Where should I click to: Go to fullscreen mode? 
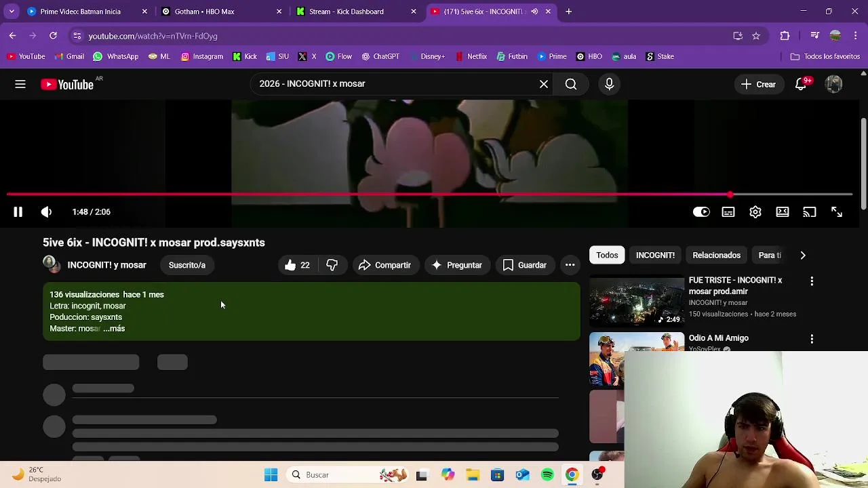point(837,212)
